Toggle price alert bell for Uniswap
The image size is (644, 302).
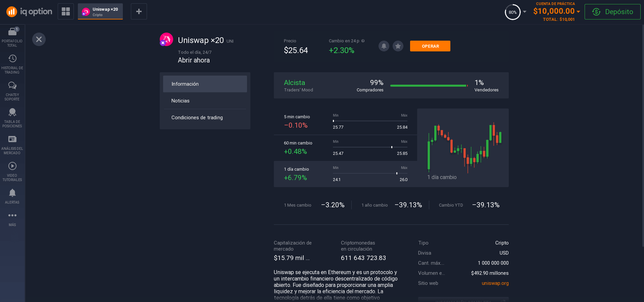coord(384,46)
